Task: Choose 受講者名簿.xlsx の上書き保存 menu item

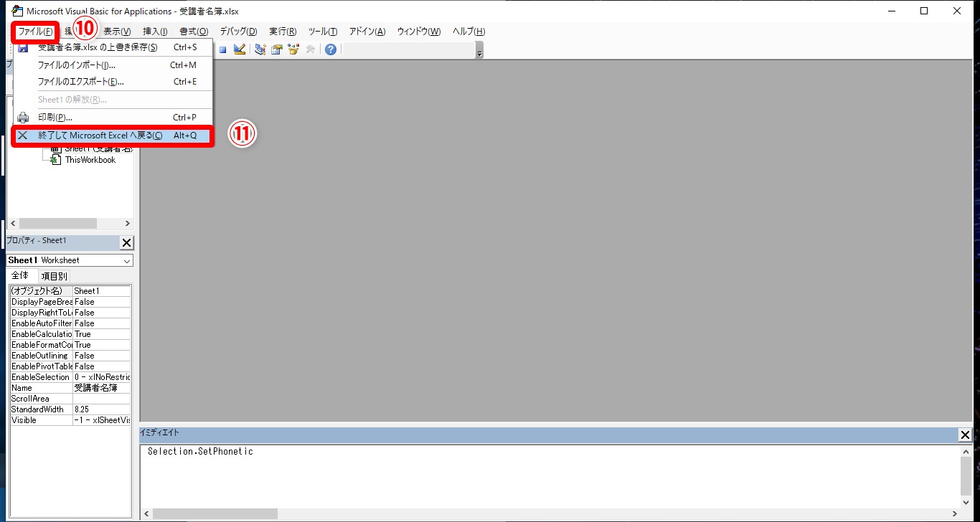Action: [x=113, y=47]
